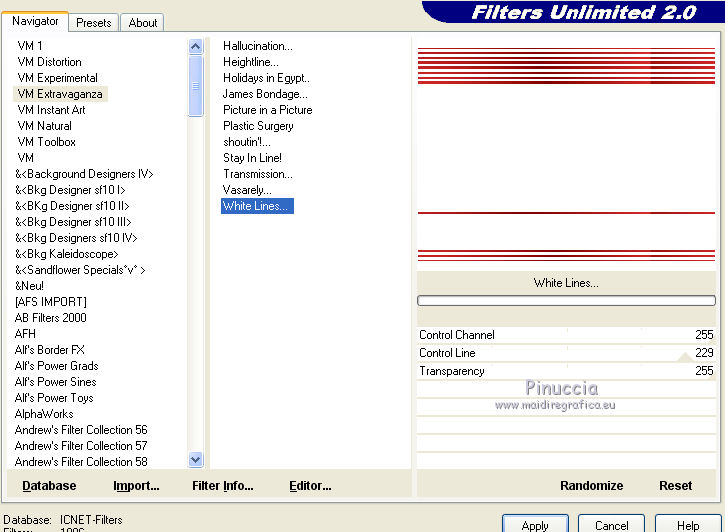Select VM Instant Art category
This screenshot has height=532, width=725.
point(51,110)
